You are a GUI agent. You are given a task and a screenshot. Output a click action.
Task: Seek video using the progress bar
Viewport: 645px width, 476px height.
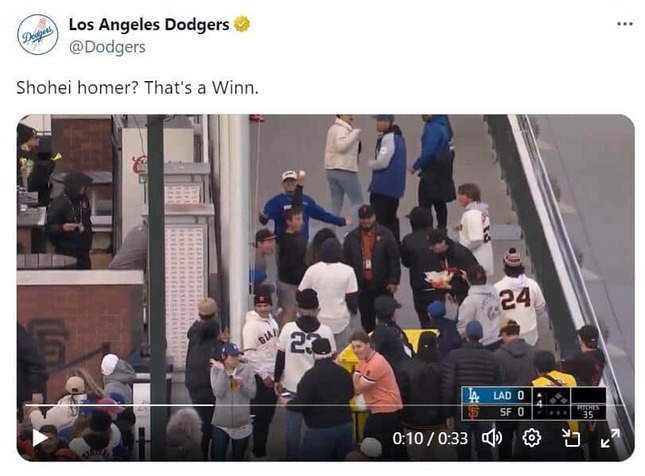[325, 405]
